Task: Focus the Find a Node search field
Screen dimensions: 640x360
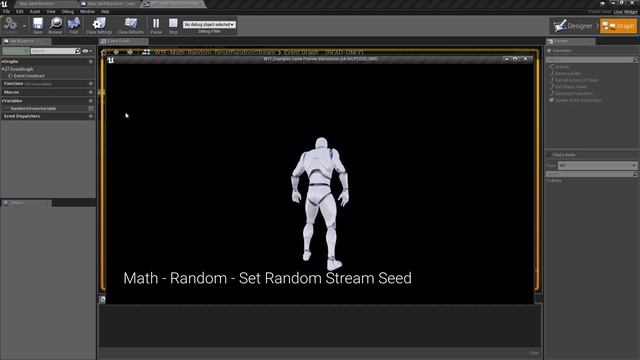Action: click(x=591, y=174)
